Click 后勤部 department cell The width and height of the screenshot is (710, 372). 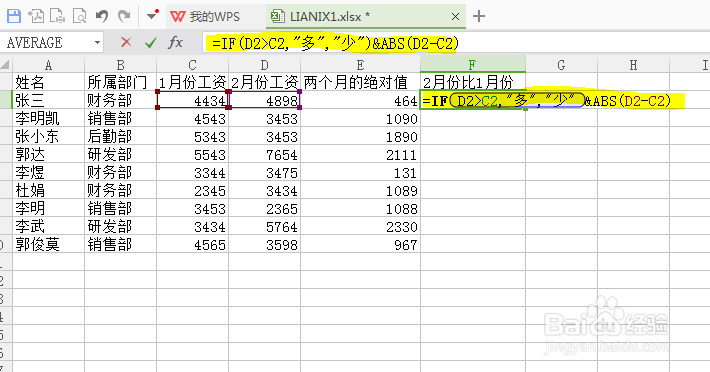(x=120, y=137)
